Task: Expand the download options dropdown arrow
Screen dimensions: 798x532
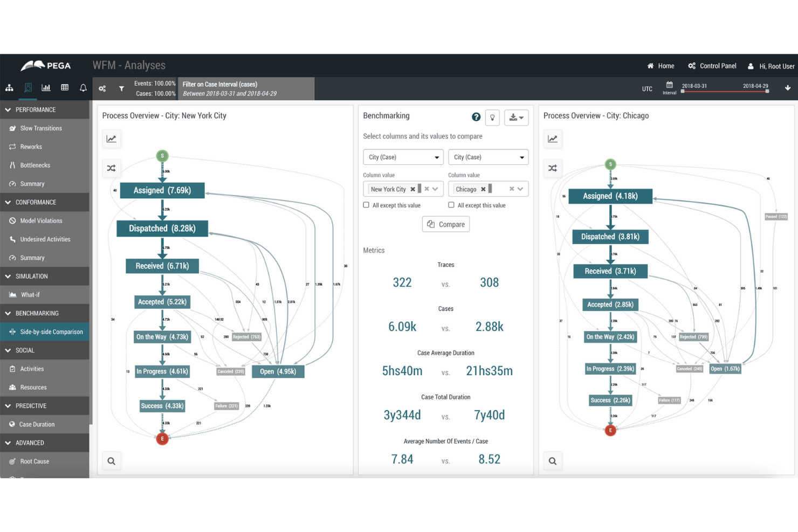Action: coord(522,117)
